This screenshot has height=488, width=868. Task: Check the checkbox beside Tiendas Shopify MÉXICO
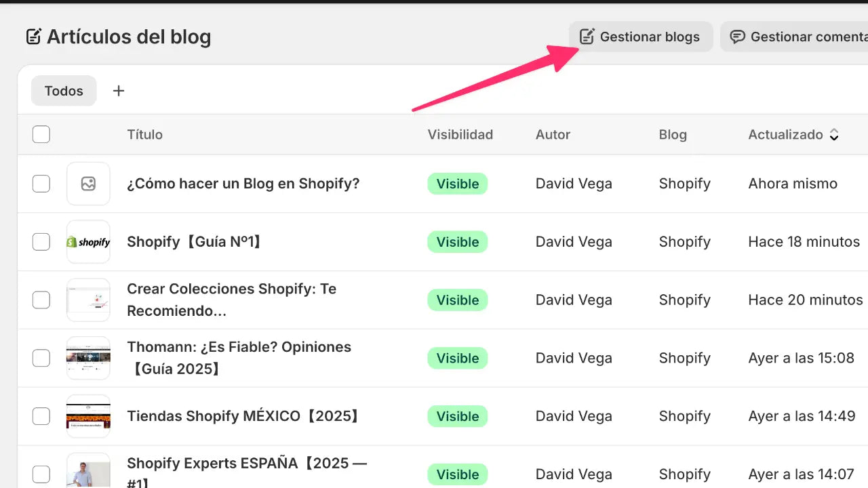click(41, 416)
